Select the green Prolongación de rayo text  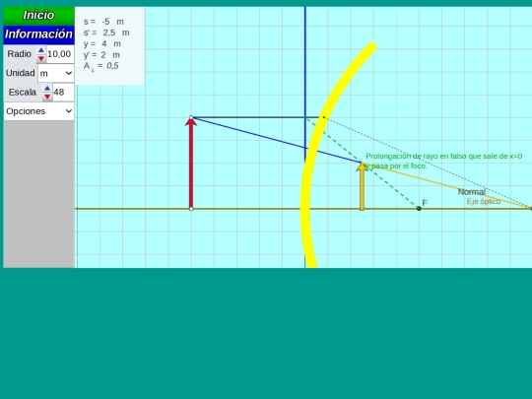click(443, 162)
